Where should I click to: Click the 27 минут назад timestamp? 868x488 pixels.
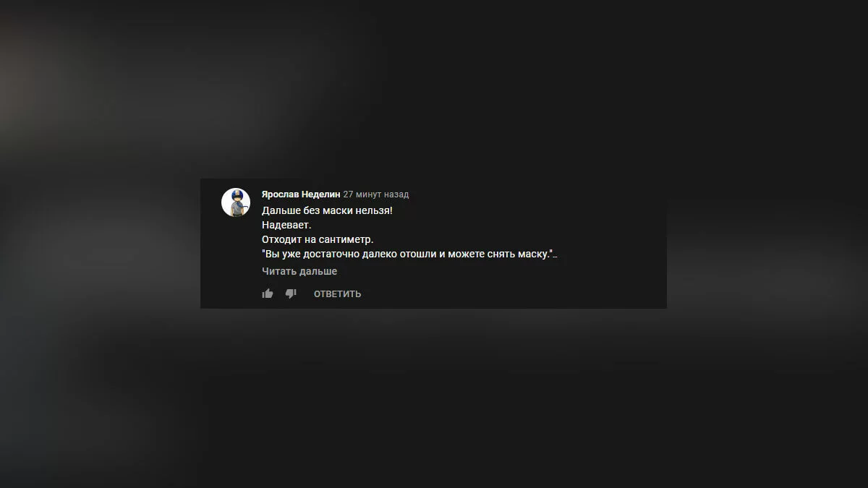376,194
